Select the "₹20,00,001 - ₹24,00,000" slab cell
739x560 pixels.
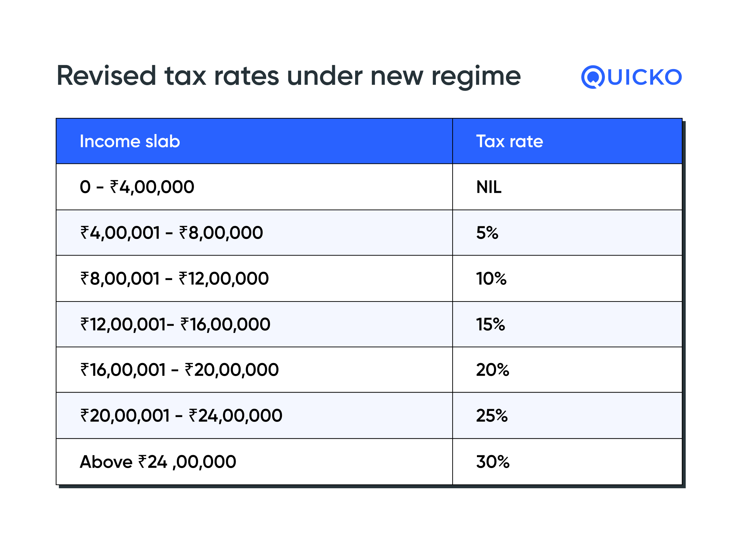point(181,416)
